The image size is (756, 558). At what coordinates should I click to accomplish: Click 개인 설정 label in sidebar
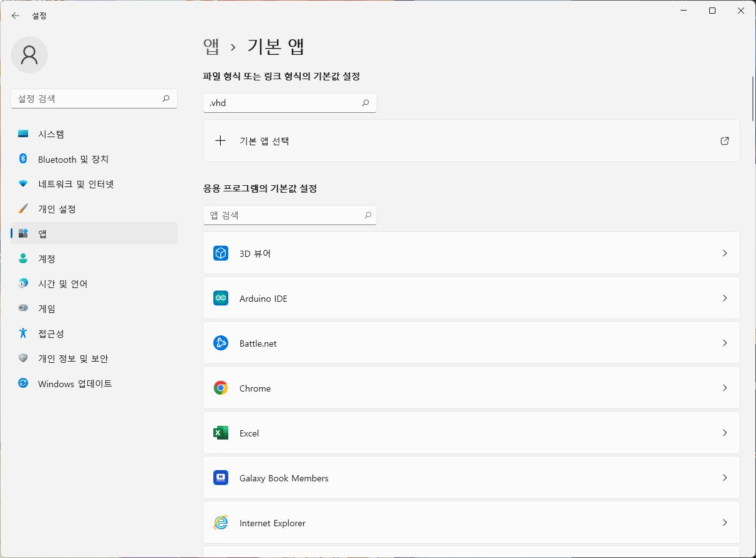pyautogui.click(x=57, y=209)
